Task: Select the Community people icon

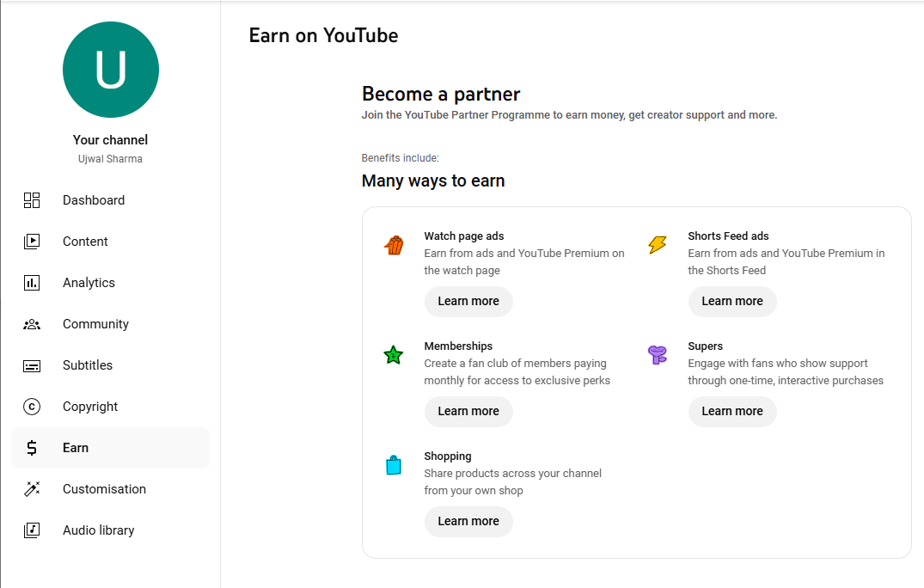Action: pos(32,324)
